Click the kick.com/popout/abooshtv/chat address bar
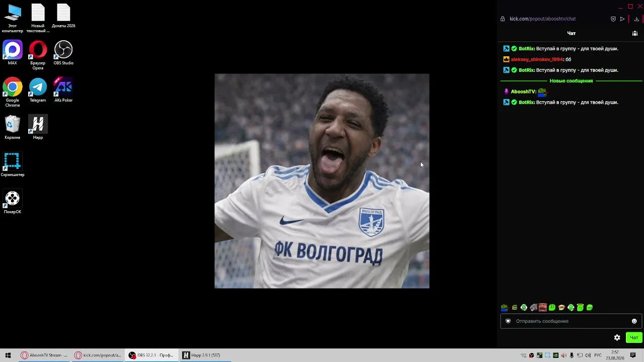Image resolution: width=644 pixels, height=362 pixels. [x=543, y=19]
